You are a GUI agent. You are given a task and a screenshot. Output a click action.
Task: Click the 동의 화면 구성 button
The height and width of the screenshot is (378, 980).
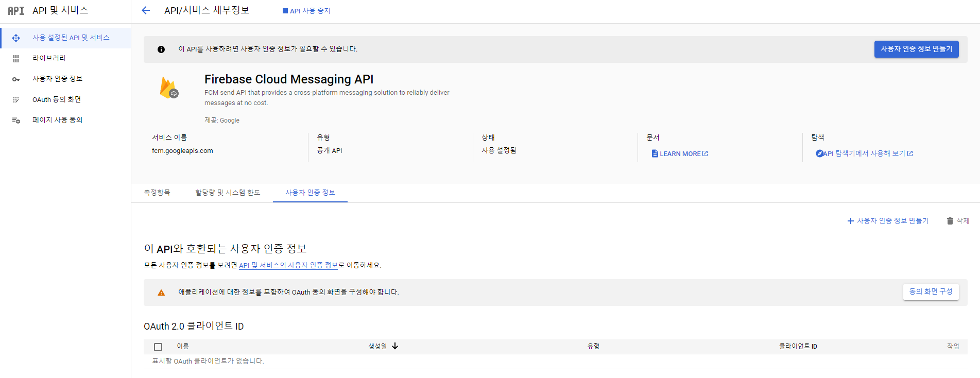pos(931,291)
